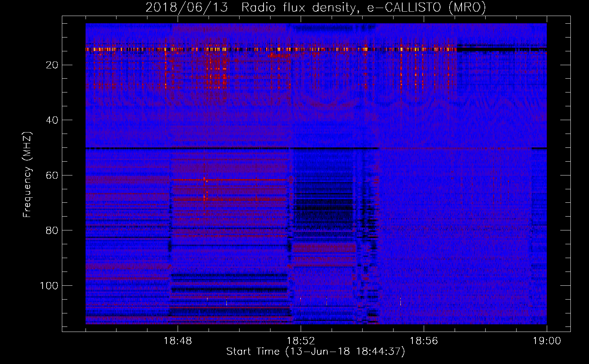The height and width of the screenshot is (364, 589).
Task: Click the 80 MHz frequency tick label
Action: coord(52,231)
